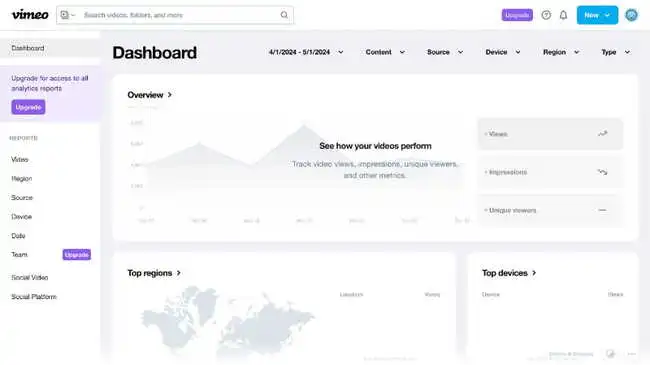
Task: Open the Device report in sidebar
Action: point(22,217)
